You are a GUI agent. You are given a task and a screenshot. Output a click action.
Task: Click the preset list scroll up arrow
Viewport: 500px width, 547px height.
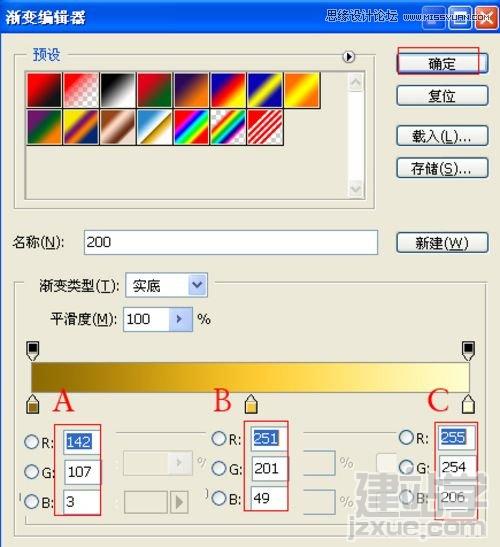pyautogui.click(x=356, y=82)
